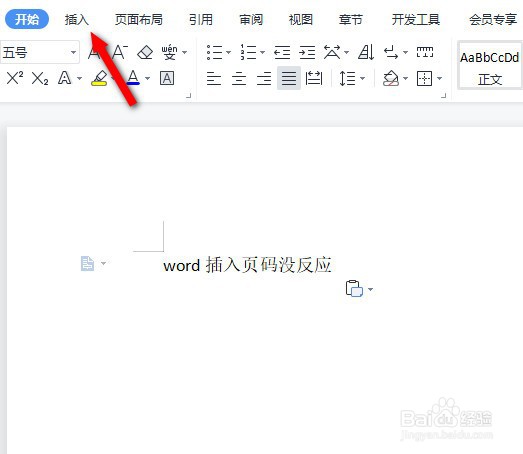This screenshot has width=523, height=454.
Task: Expand the numbering style dropdown
Action: (x=263, y=52)
